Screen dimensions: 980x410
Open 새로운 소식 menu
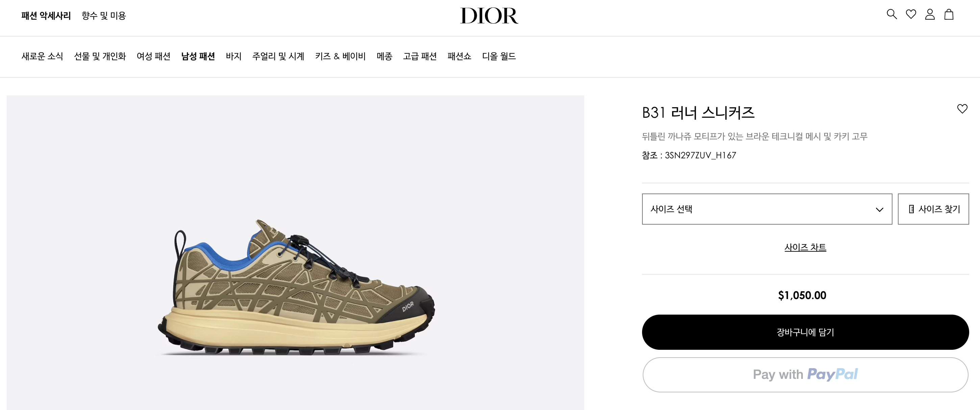point(42,56)
